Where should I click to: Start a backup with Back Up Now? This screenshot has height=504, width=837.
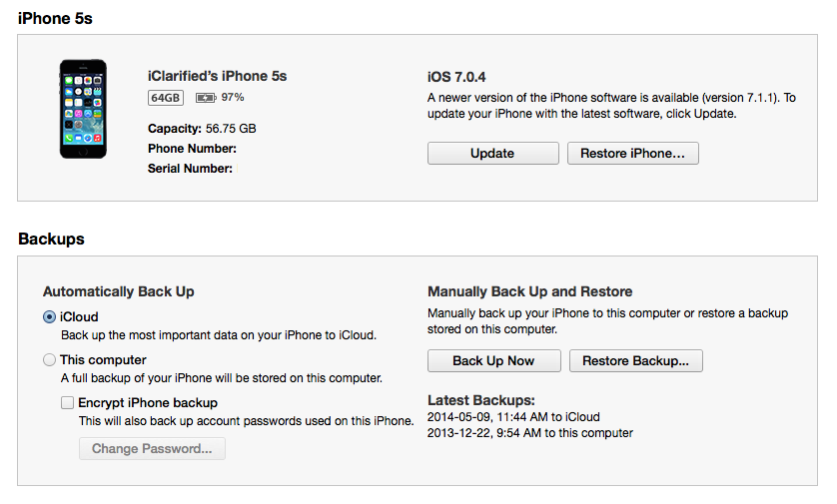tap(493, 361)
